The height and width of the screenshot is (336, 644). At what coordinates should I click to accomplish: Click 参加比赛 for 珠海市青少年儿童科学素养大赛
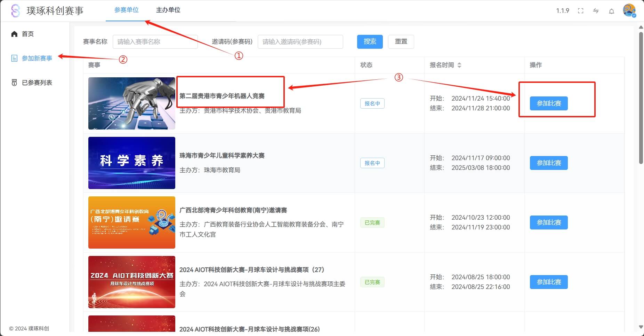pos(549,163)
